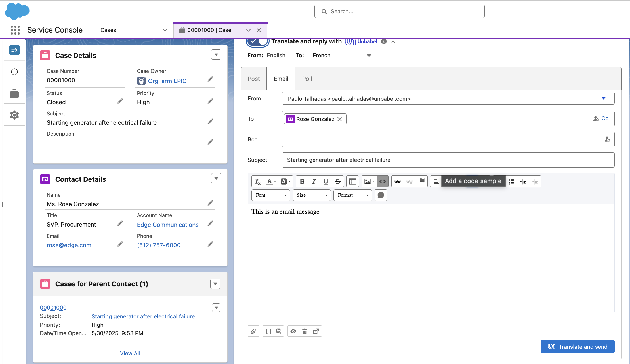Click the align left icon
630x364 pixels.
(436, 181)
